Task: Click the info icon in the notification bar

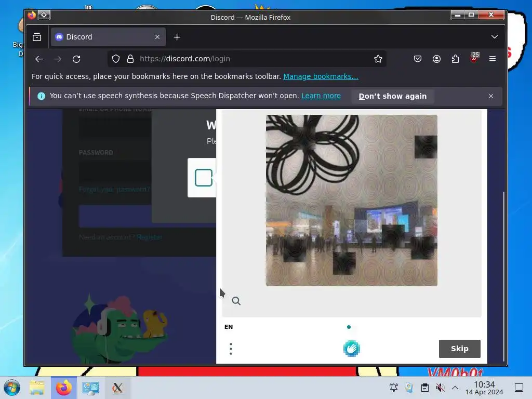Action: pyautogui.click(x=41, y=96)
